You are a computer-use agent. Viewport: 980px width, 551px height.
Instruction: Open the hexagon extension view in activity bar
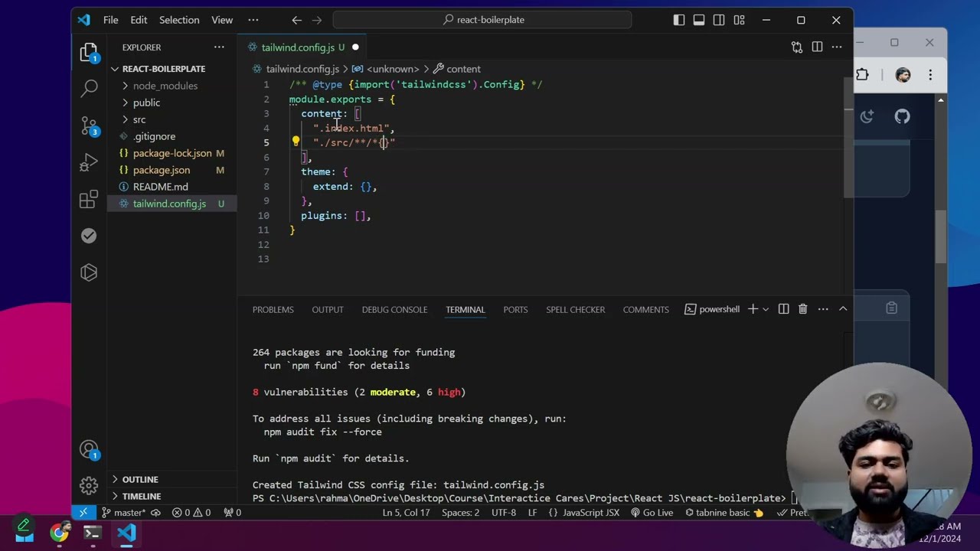[89, 272]
